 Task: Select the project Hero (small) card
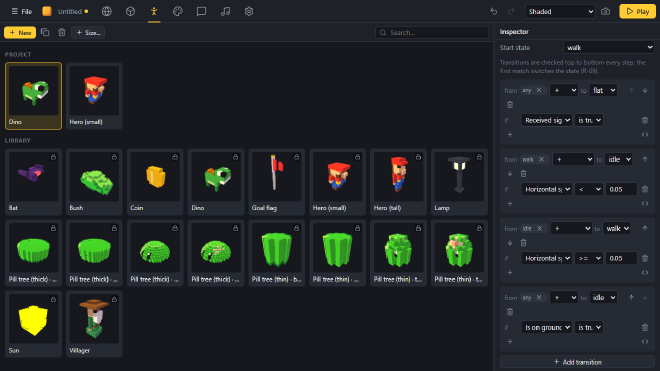94,96
